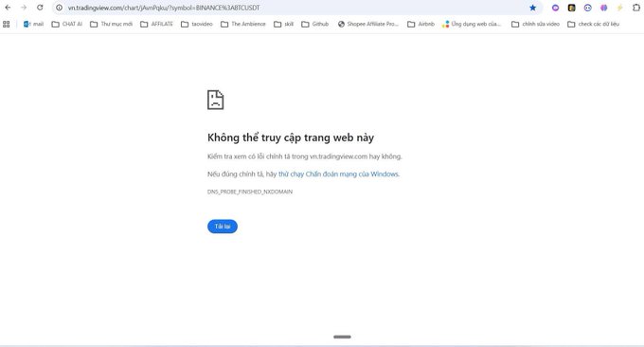Open the skill bookmark folder
This screenshot has height=347, width=644.
click(x=284, y=25)
